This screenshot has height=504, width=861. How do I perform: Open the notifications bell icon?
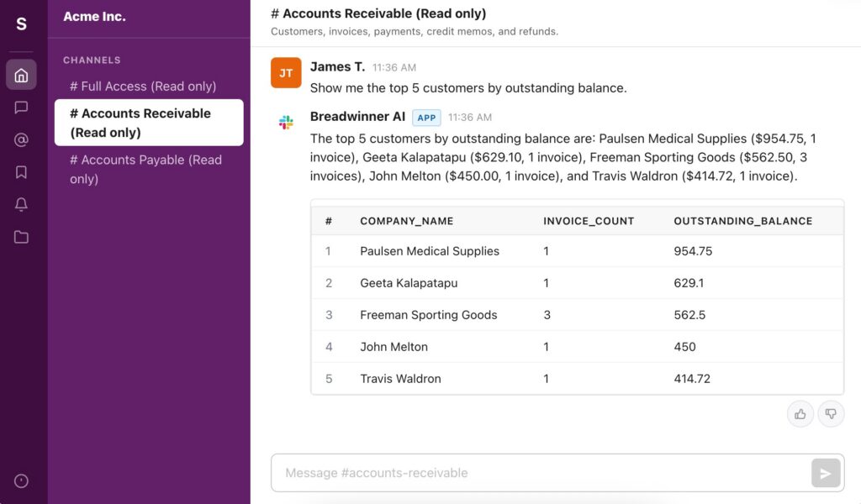click(21, 205)
